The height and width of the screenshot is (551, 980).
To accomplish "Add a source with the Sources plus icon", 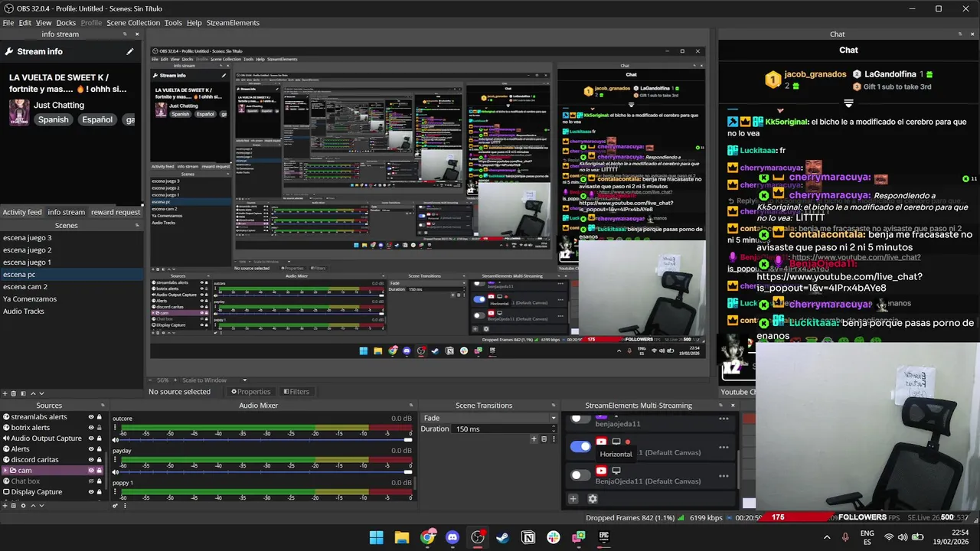I will point(5,505).
